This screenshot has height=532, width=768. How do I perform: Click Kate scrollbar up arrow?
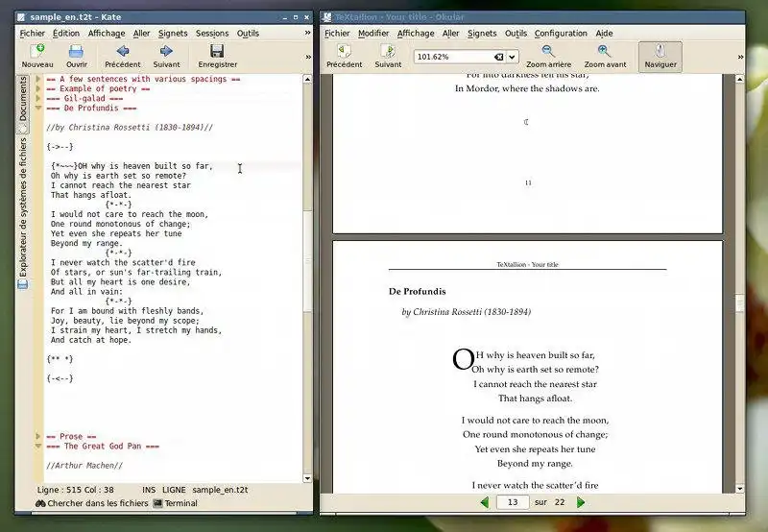(x=307, y=79)
